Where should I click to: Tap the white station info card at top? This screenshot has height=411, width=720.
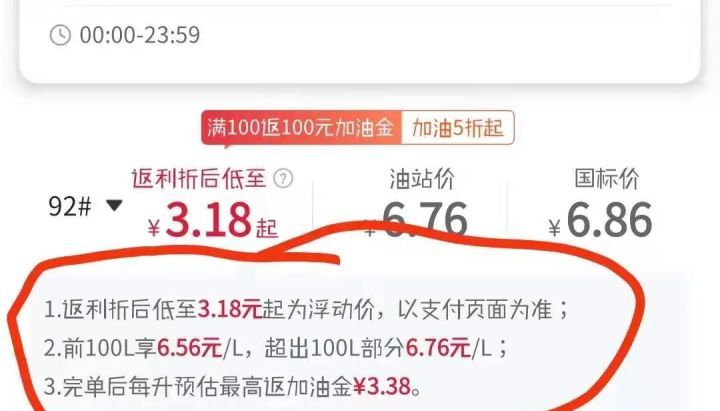(360, 40)
